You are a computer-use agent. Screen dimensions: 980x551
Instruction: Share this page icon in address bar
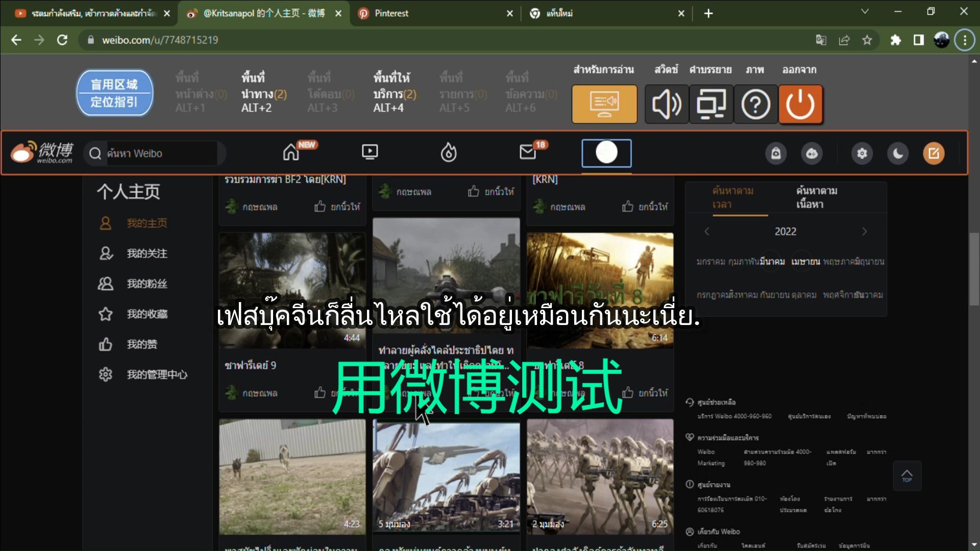click(x=844, y=40)
